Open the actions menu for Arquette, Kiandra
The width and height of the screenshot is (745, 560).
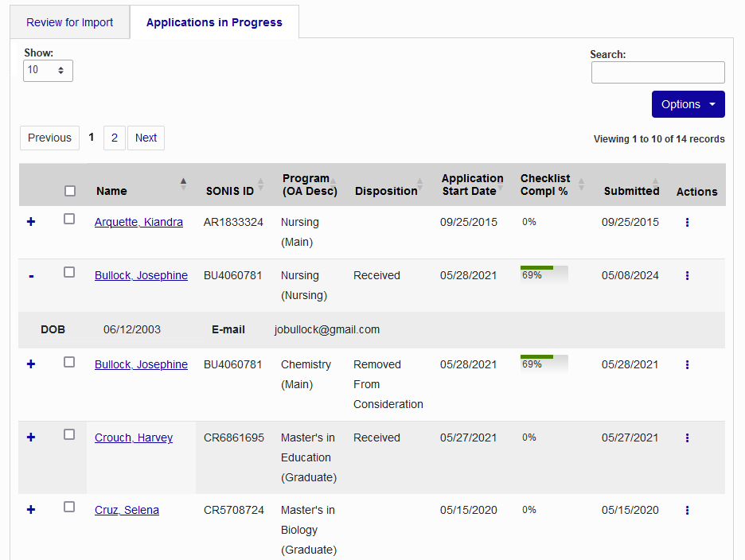pos(687,222)
